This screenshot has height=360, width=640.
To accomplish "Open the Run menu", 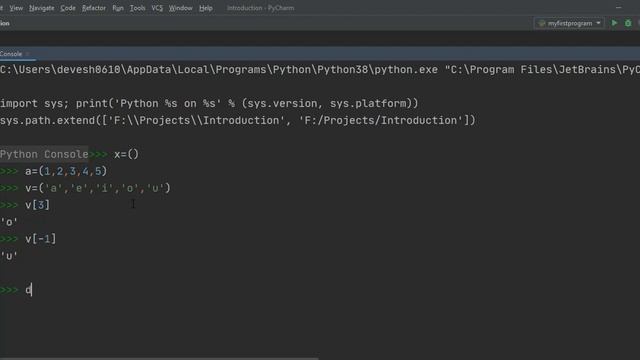I will [118, 8].
